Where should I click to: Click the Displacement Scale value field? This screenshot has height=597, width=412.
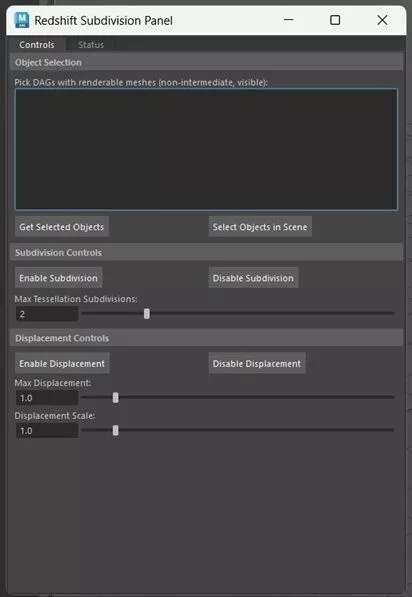click(x=47, y=431)
